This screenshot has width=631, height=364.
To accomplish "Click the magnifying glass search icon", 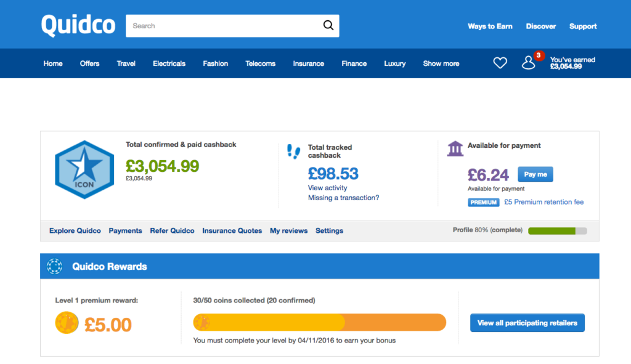I will 328,25.
